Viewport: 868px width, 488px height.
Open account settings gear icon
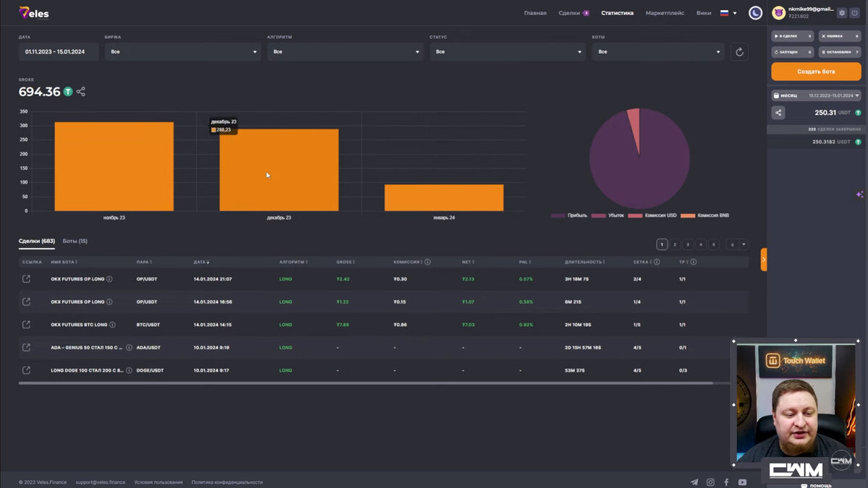(842, 12)
